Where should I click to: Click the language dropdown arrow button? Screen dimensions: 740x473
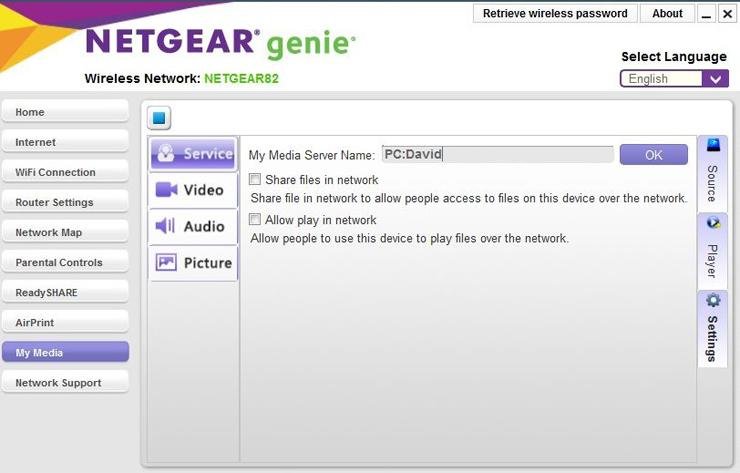point(716,79)
